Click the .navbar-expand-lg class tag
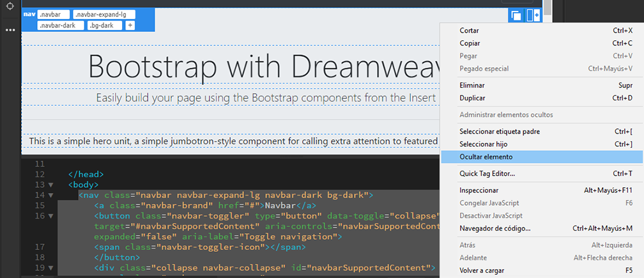The width and height of the screenshot is (644, 278). tap(103, 15)
